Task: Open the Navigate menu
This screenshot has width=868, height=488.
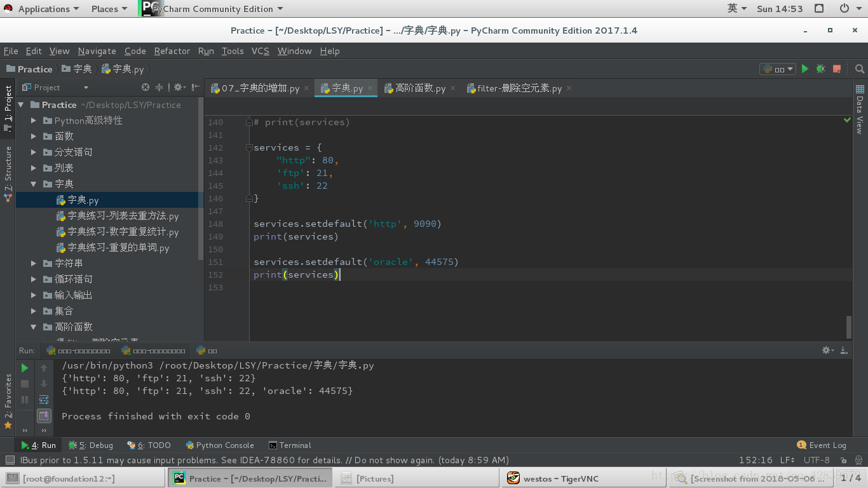Action: click(97, 51)
